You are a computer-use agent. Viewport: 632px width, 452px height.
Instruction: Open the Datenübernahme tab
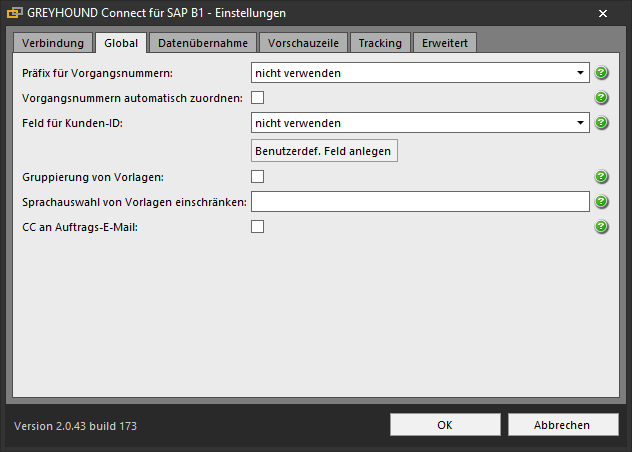coord(203,43)
